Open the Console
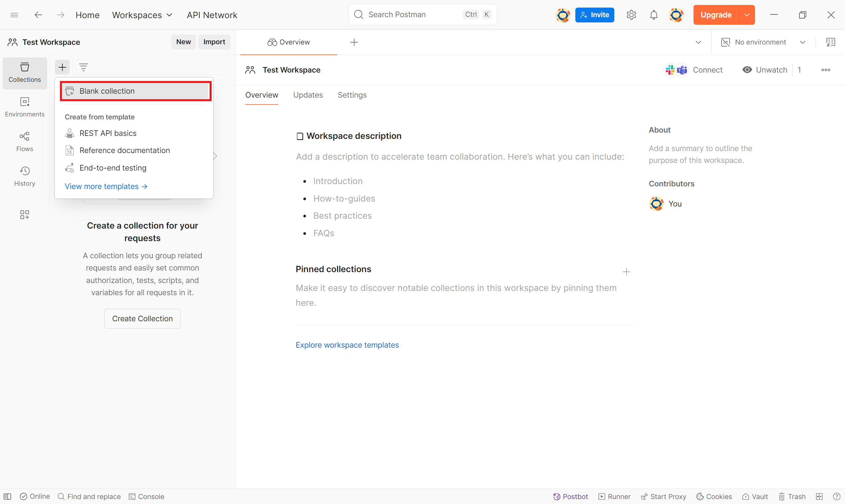Screen dimensions: 845x504 (147, 496)
